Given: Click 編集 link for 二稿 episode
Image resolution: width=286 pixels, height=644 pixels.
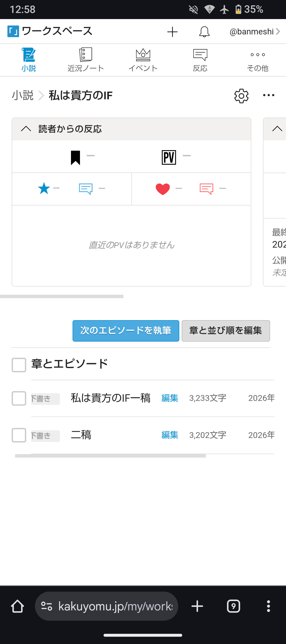Looking at the screenshot, I should [x=170, y=435].
